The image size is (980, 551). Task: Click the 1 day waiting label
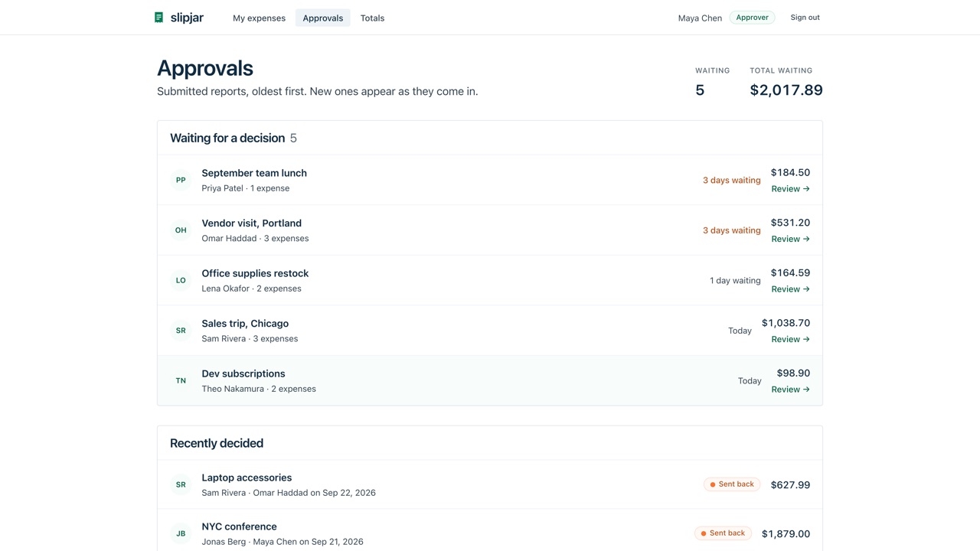coord(735,281)
